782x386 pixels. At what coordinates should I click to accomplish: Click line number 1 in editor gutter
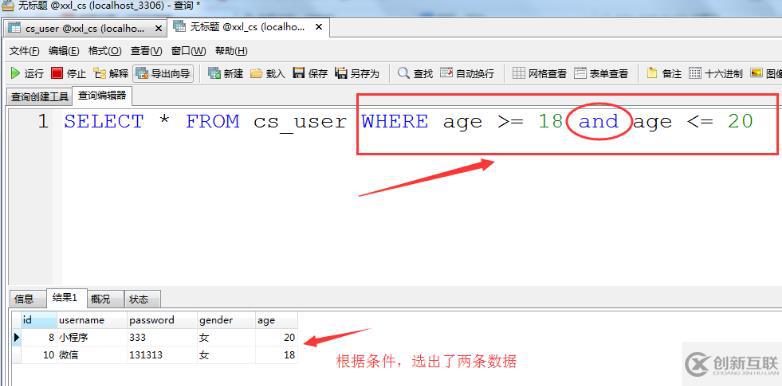tap(43, 122)
